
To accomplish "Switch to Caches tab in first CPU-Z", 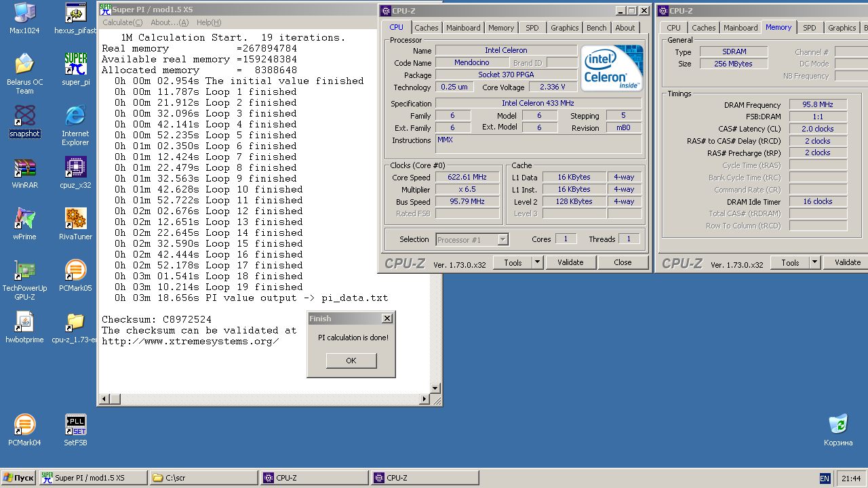I will [427, 28].
